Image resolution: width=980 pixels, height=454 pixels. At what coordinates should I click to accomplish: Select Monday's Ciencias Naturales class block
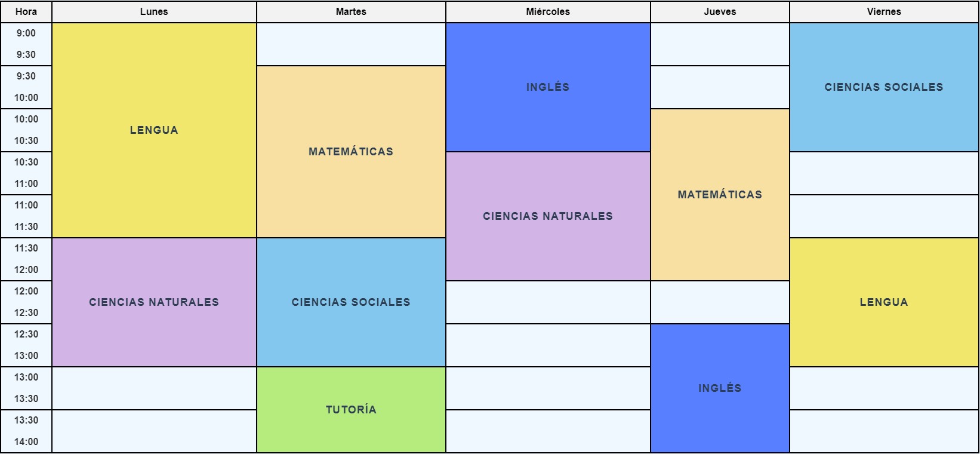coord(154,302)
